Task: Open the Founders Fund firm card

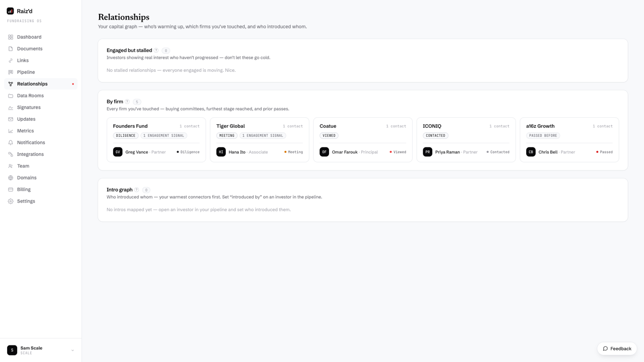Action: pos(156,140)
